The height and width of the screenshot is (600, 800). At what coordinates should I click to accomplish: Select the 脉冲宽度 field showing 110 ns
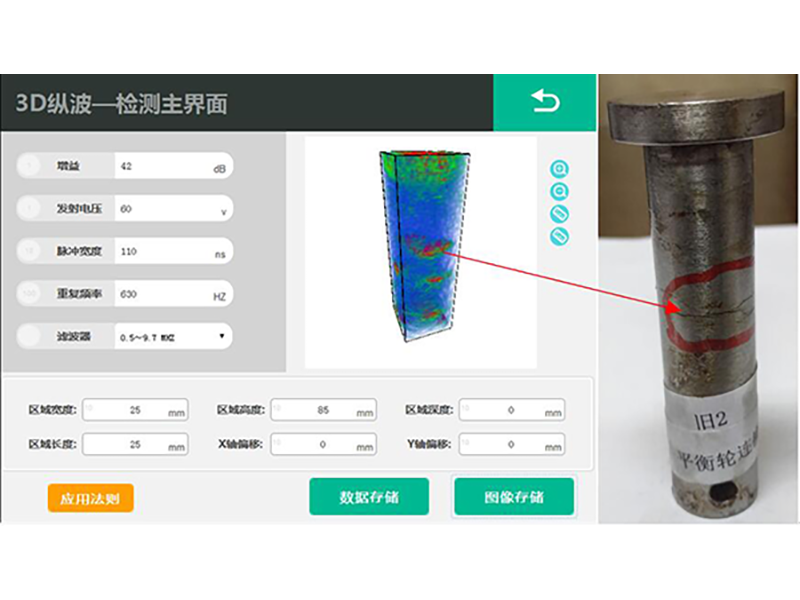[172, 252]
